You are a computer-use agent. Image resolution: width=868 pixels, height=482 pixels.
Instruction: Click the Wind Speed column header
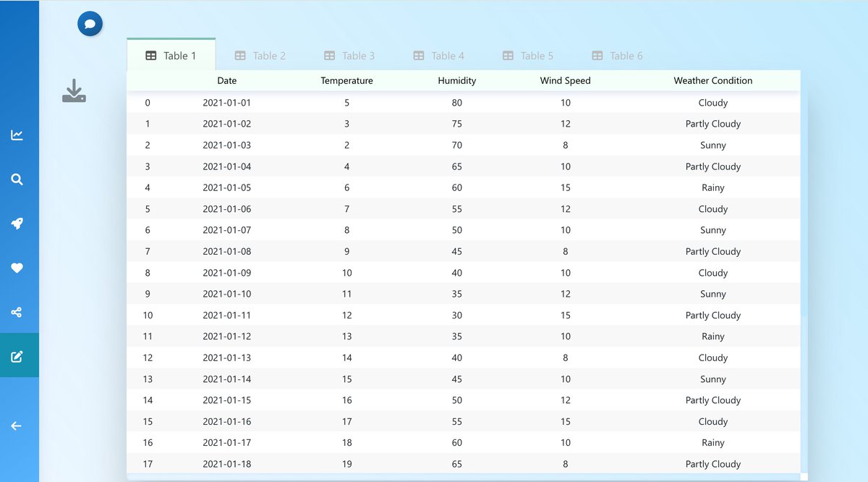point(566,81)
